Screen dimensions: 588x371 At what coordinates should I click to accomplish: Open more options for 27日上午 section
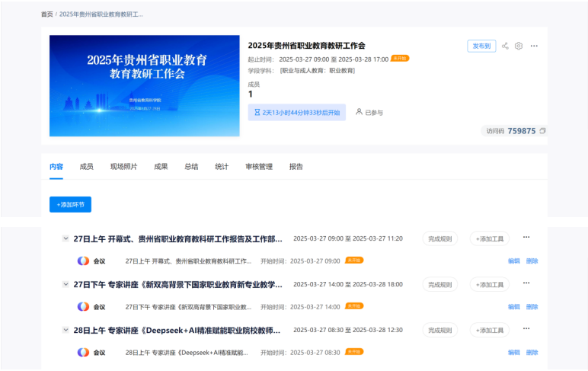526,238
